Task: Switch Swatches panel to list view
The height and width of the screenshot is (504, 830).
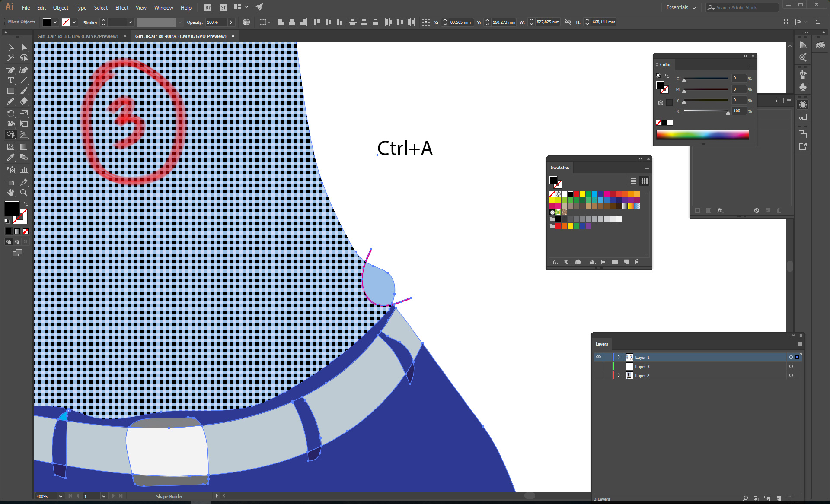Action: 633,181
